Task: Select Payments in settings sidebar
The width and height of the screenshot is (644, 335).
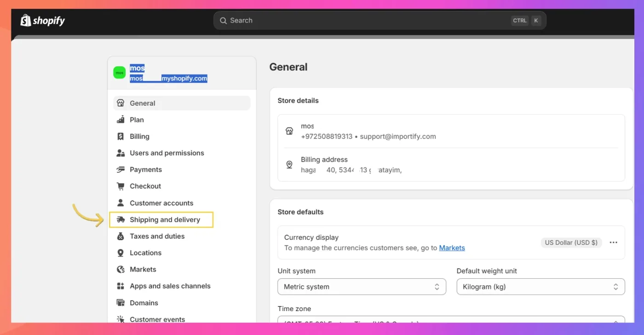Action: (x=182, y=169)
